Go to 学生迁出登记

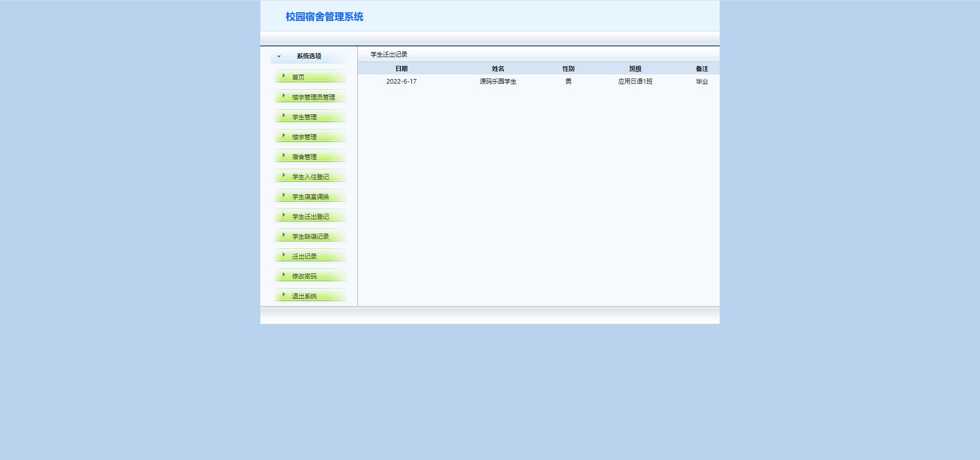point(310,217)
